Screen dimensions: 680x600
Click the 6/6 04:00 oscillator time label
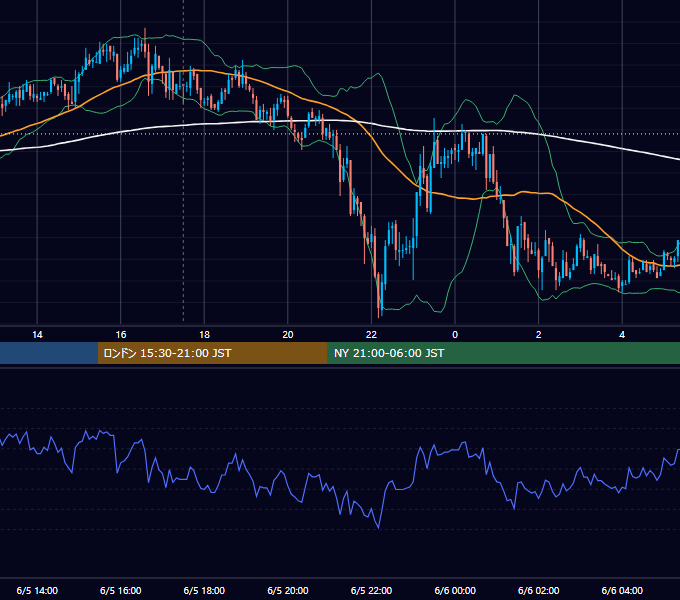pos(622,590)
